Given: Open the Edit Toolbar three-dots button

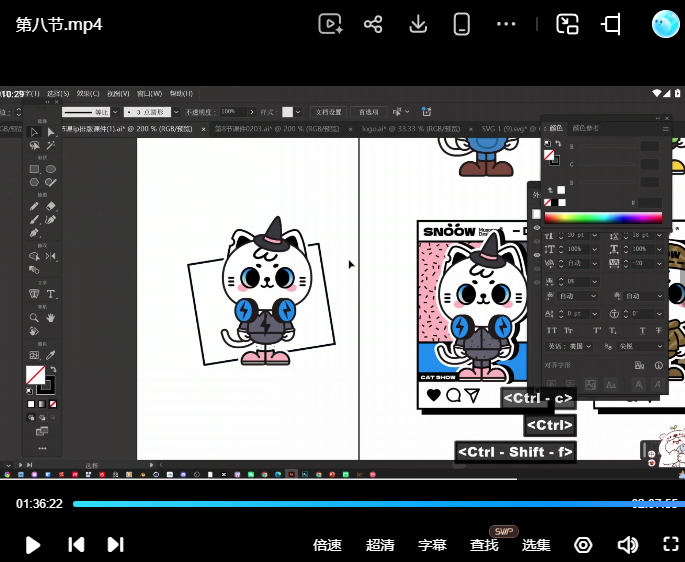Looking at the screenshot, I should pos(42,448).
